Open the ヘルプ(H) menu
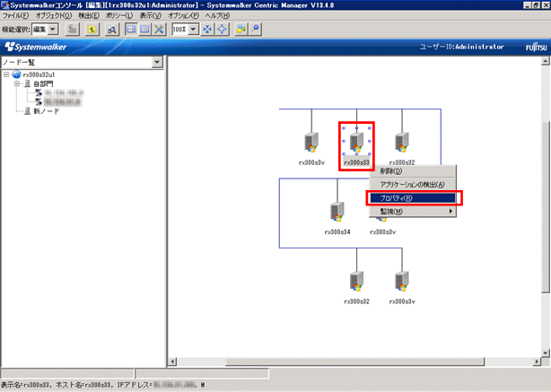 [217, 15]
